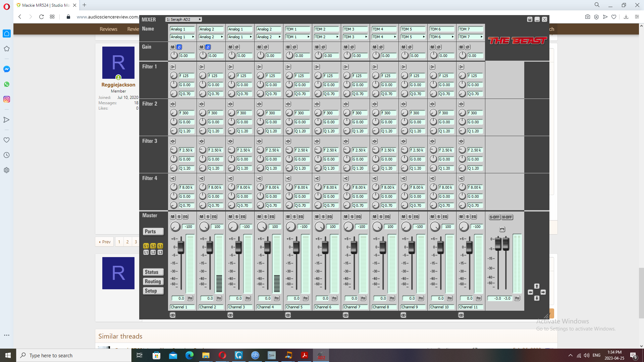The image size is (644, 362).
Task: Select scene S2 button
Action: pos(153,246)
